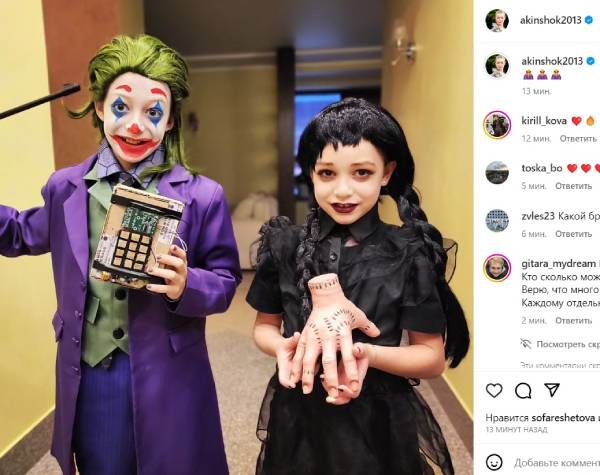The height and width of the screenshot is (475, 600).
Task: Open toska_bo profile avatar
Action: point(497,172)
